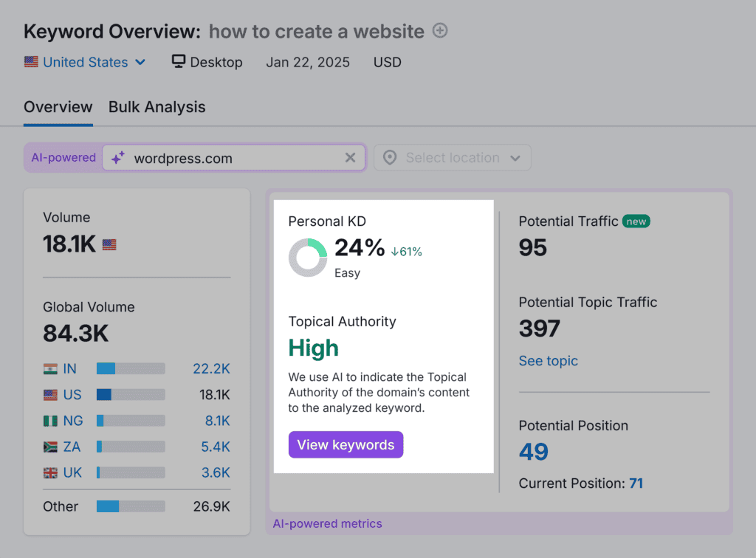Expand the Select location dropdown
Screen dimensions: 756x558
click(x=452, y=158)
